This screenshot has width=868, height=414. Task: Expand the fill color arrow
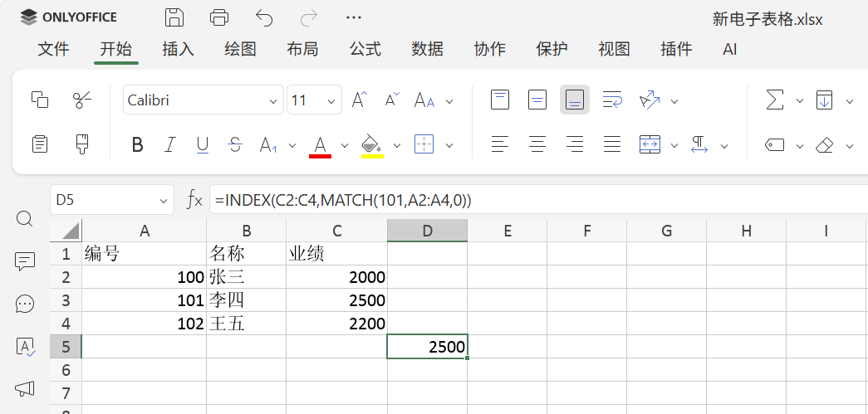pyautogui.click(x=397, y=146)
